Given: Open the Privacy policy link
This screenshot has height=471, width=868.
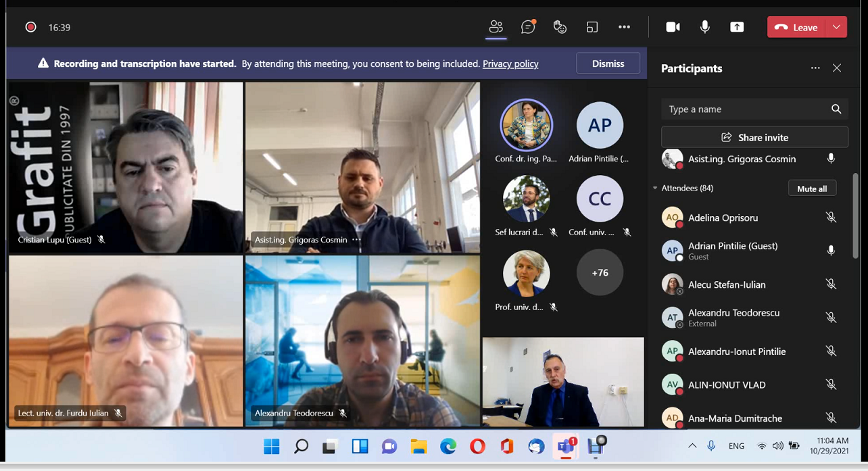Looking at the screenshot, I should coord(510,64).
